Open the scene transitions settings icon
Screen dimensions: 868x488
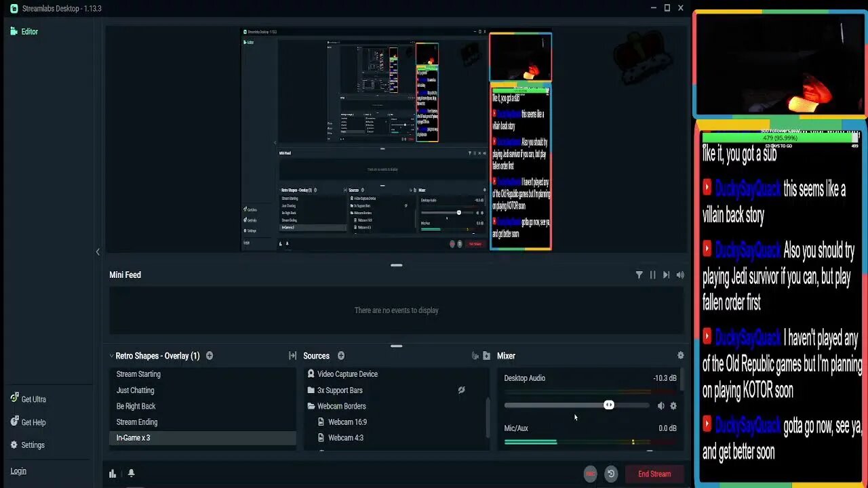pyautogui.click(x=292, y=356)
